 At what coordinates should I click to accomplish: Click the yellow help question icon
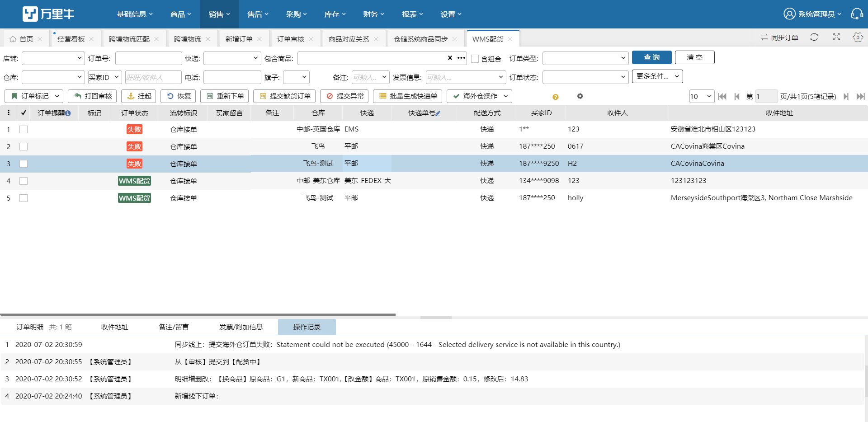(x=556, y=97)
